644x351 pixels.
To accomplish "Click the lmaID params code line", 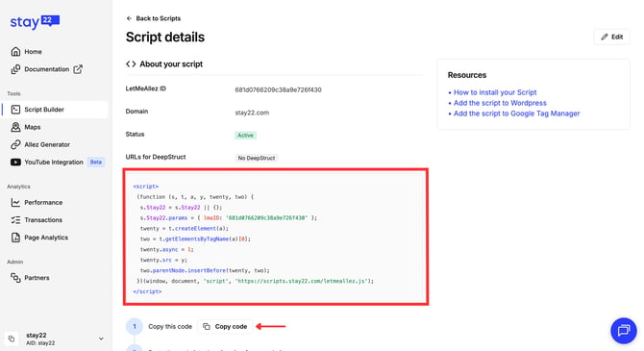I will 229,218.
